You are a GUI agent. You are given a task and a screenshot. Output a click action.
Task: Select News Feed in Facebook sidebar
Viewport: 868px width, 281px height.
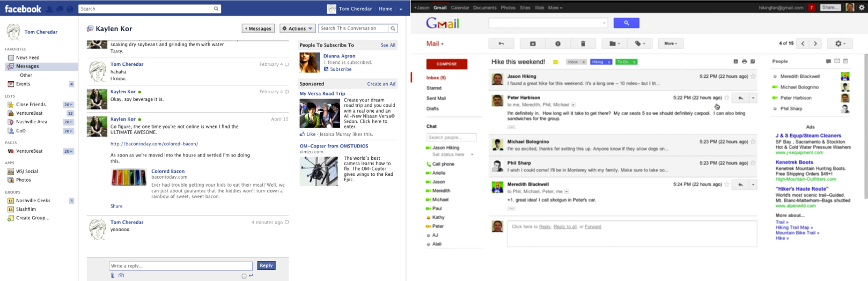27,57
